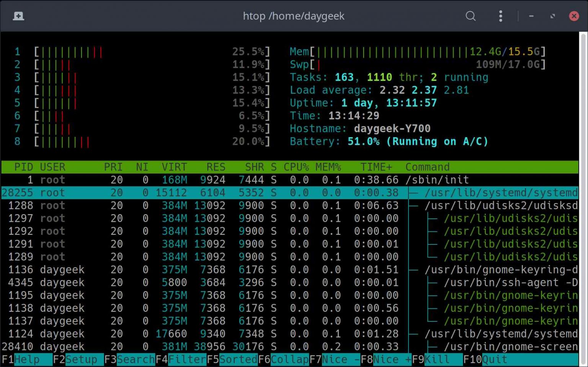This screenshot has height=367, width=588.
Task: Sort processes by MEM% column header
Action: point(328,167)
